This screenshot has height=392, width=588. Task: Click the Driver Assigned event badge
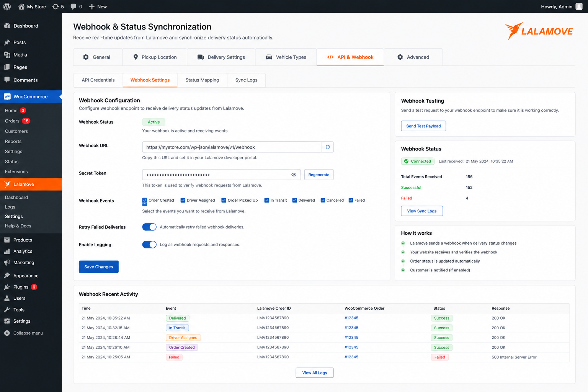tap(183, 338)
